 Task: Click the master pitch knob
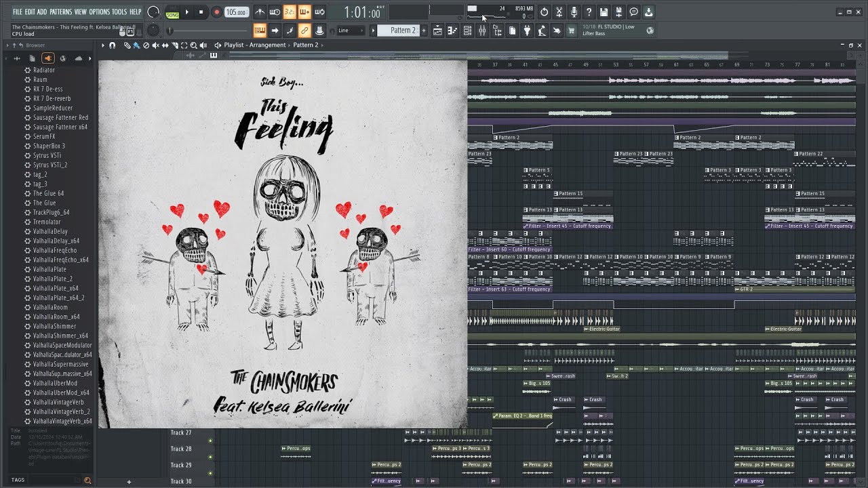(x=154, y=30)
